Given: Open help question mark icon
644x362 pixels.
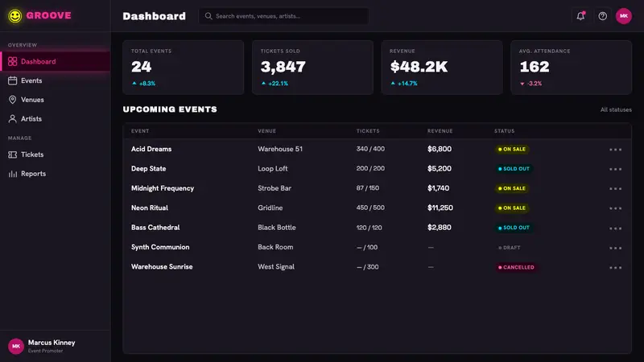Looking at the screenshot, I should tap(602, 16).
